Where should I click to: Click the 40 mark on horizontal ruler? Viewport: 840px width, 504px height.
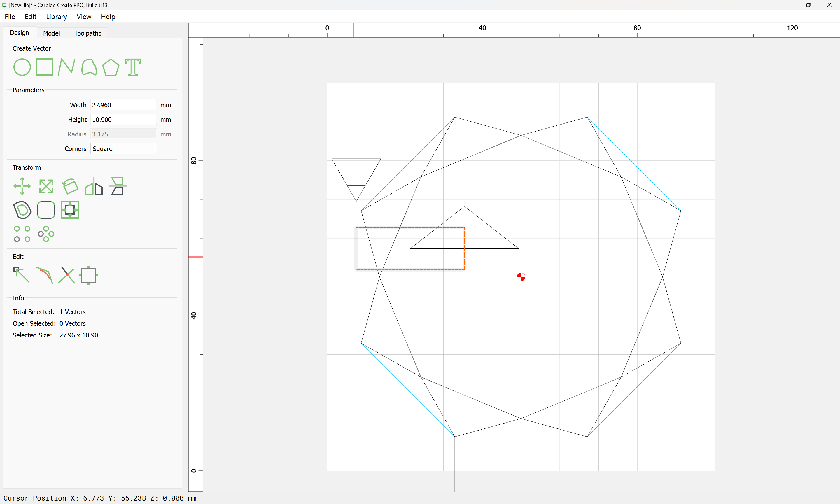482,28
